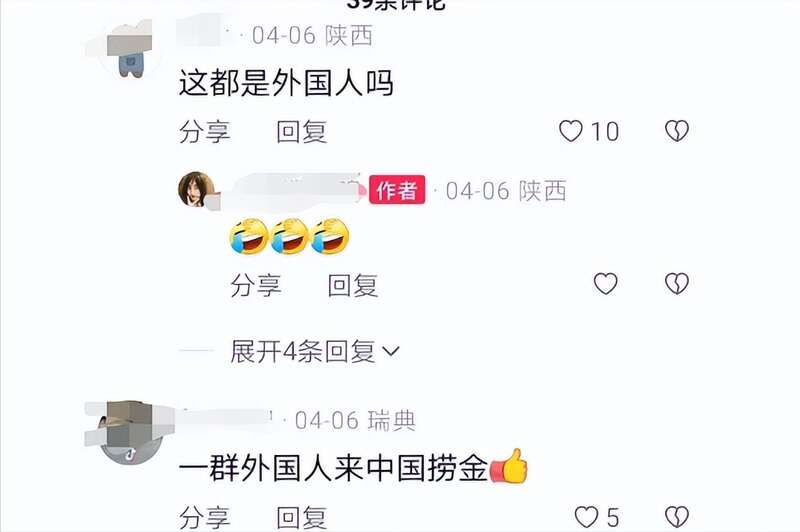The width and height of the screenshot is (800, 532).
Task: Like the comment '这都是外国人吗'
Action: 571,131
